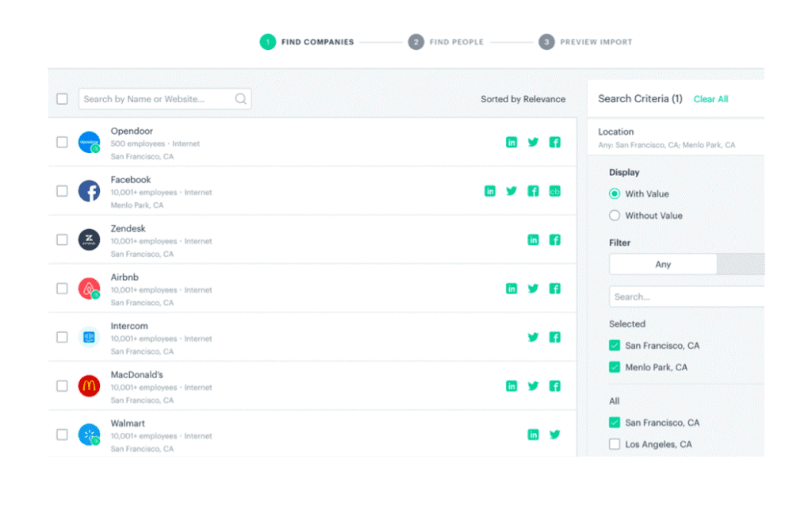
Task: Expand the Location criteria section
Action: [x=676, y=138]
